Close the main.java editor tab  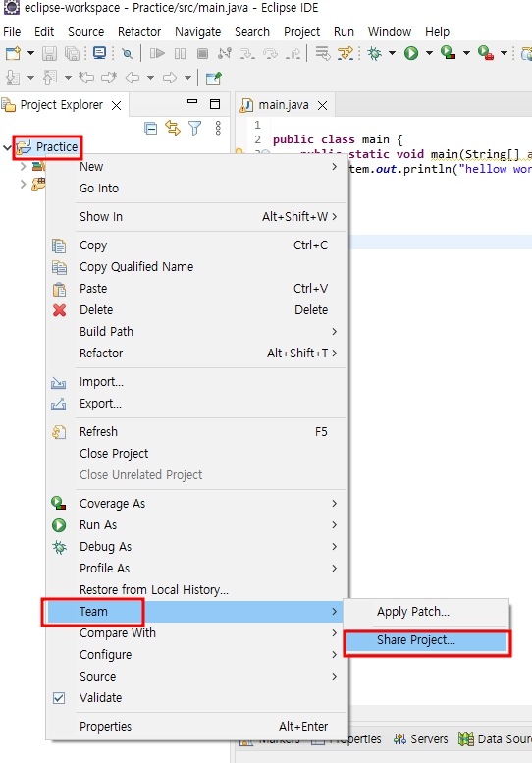pos(322,105)
